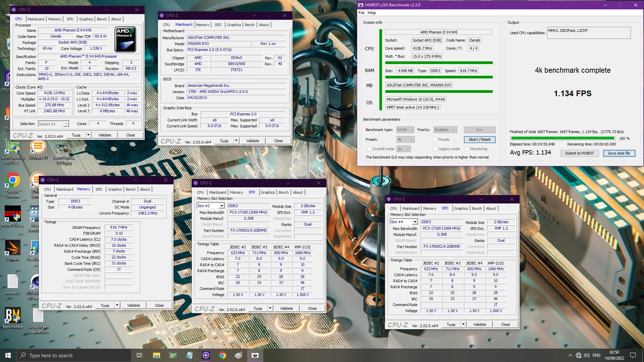The image size is (644, 362).
Task: Switch to Bench tab in CPU-Z CPU window
Action: pos(102,19)
